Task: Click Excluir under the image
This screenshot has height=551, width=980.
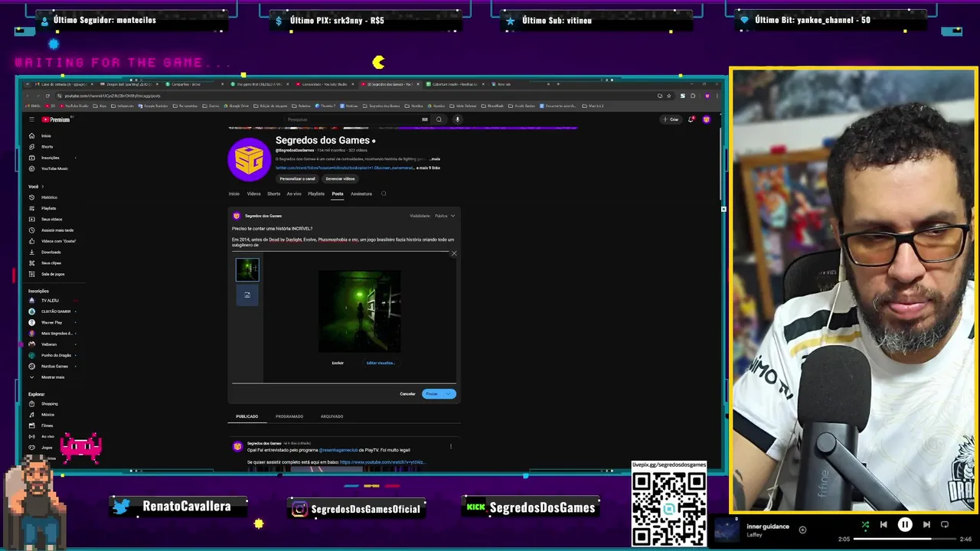Action: pos(338,363)
